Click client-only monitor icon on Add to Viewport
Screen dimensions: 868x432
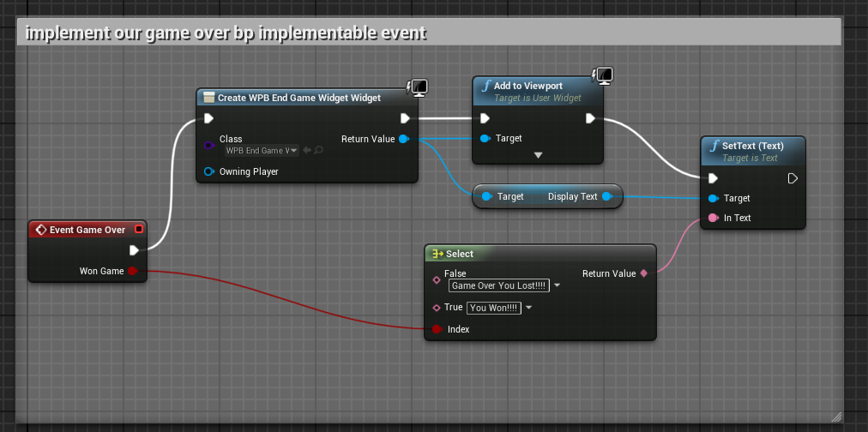(603, 75)
